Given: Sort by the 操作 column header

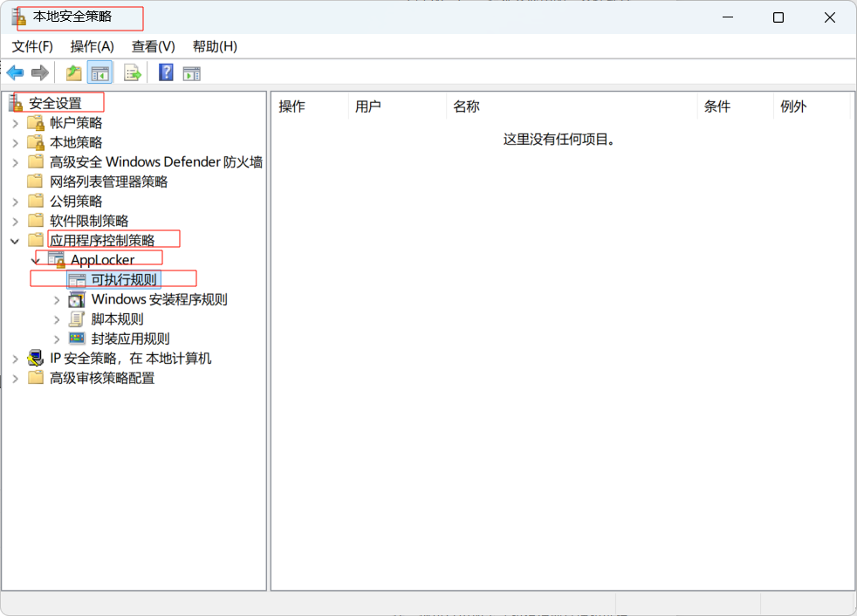Looking at the screenshot, I should (309, 106).
